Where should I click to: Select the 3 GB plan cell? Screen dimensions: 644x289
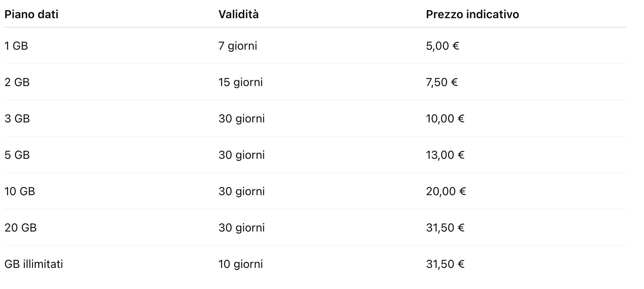(x=17, y=119)
